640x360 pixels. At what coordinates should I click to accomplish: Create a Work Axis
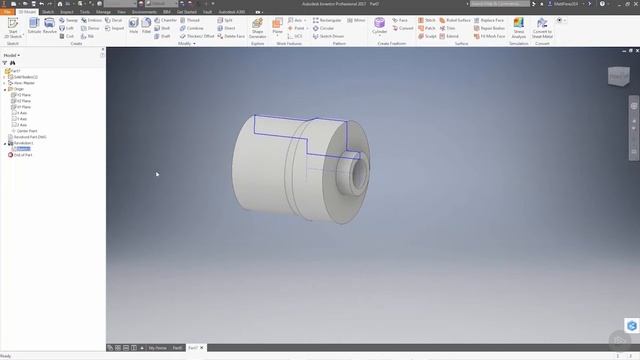pyautogui.click(x=295, y=20)
